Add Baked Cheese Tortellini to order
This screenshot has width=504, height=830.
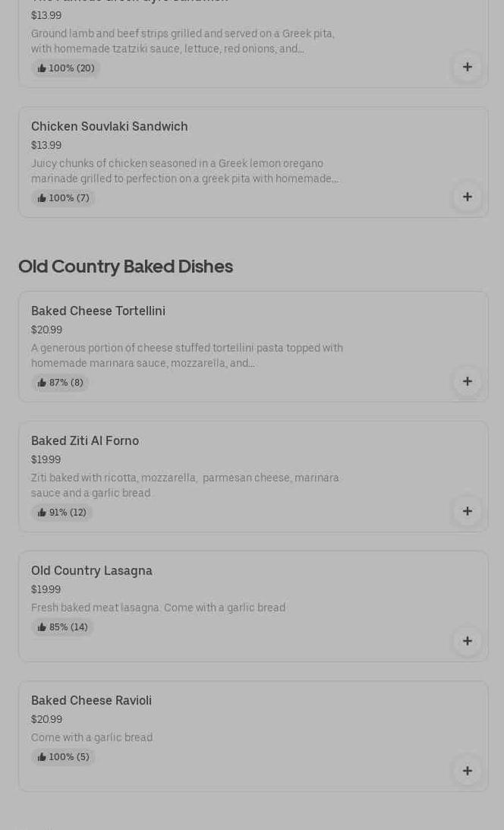tap(468, 381)
